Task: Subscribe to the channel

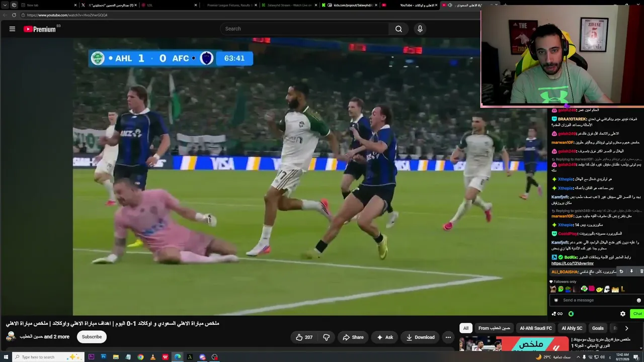Action: coord(92,337)
